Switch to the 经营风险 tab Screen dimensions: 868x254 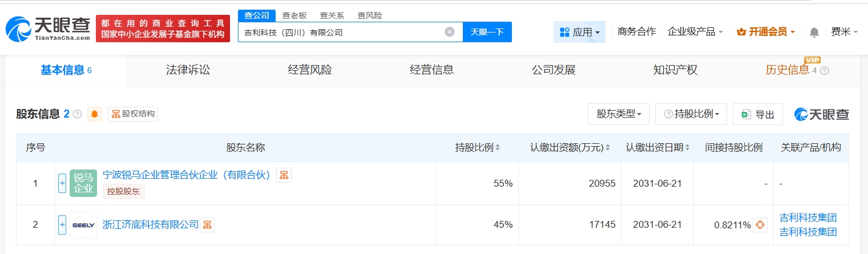(x=310, y=70)
